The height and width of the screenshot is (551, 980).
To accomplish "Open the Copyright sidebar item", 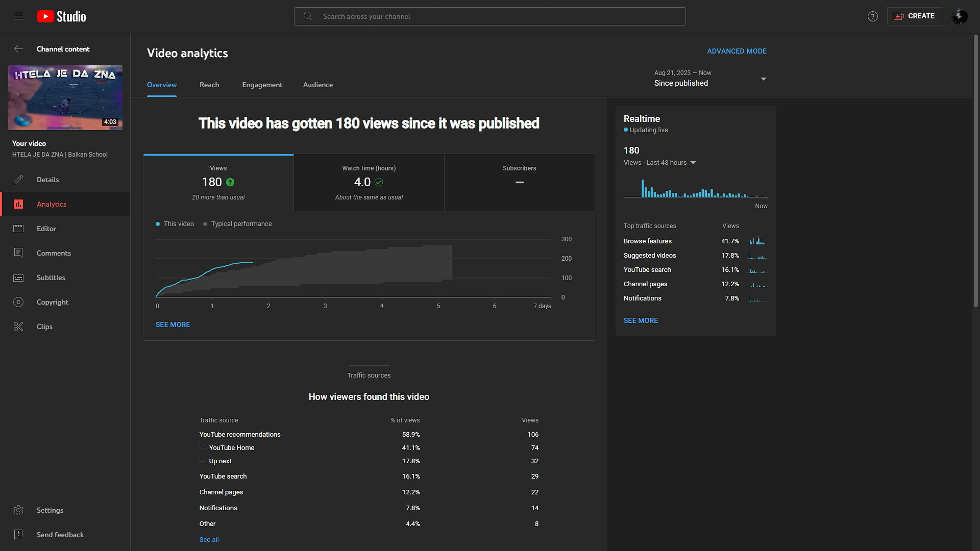I will (x=65, y=302).
